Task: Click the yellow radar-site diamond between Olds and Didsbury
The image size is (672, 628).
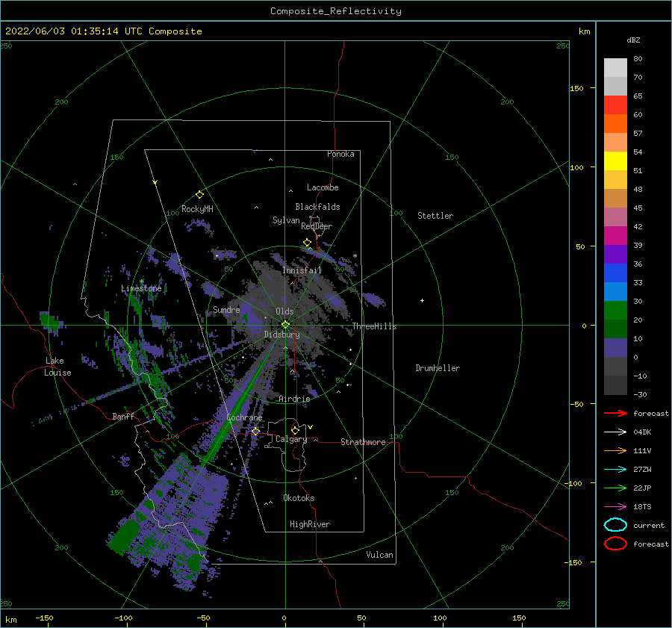Action: tap(285, 325)
